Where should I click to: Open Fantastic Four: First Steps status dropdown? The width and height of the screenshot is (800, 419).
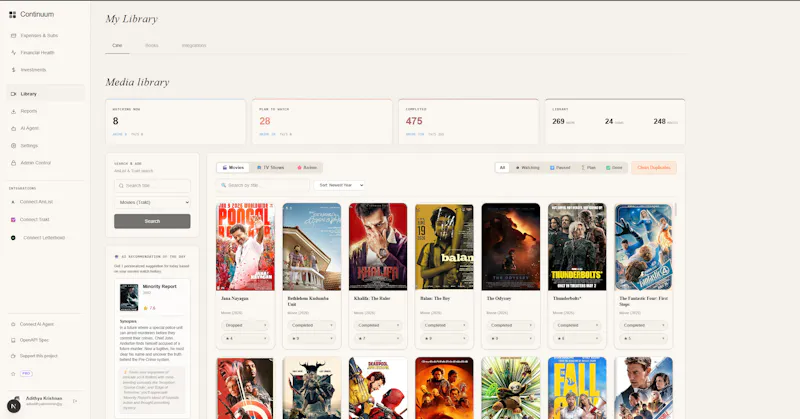tap(643, 325)
